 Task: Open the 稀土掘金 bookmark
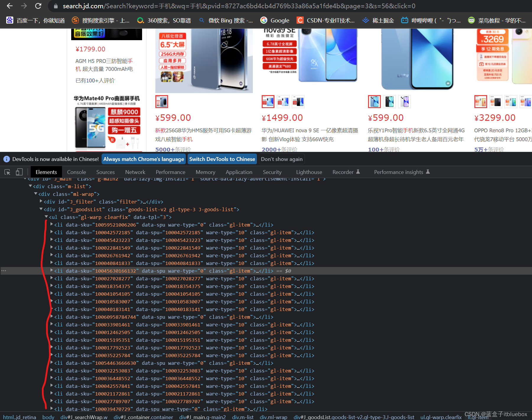pyautogui.click(x=378, y=20)
